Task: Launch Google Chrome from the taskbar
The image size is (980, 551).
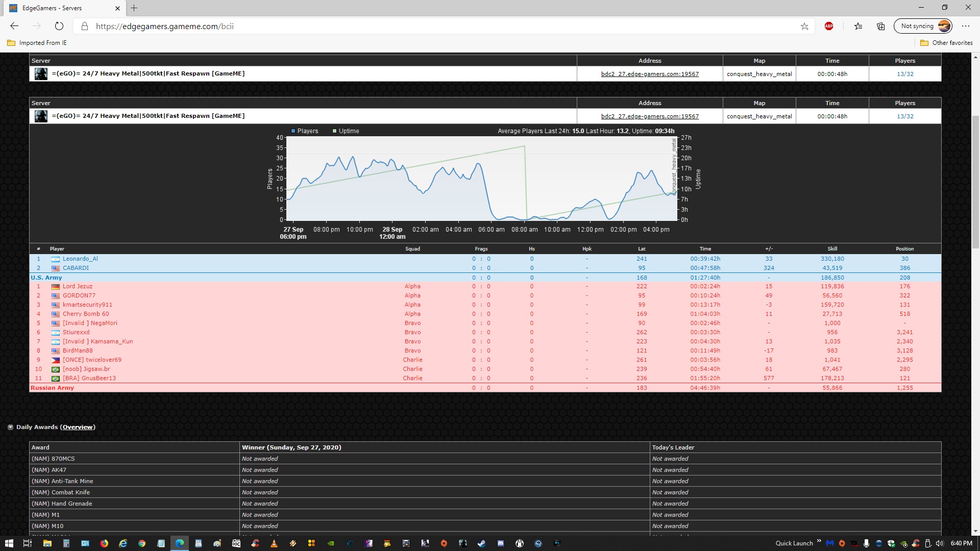Action: [142, 543]
